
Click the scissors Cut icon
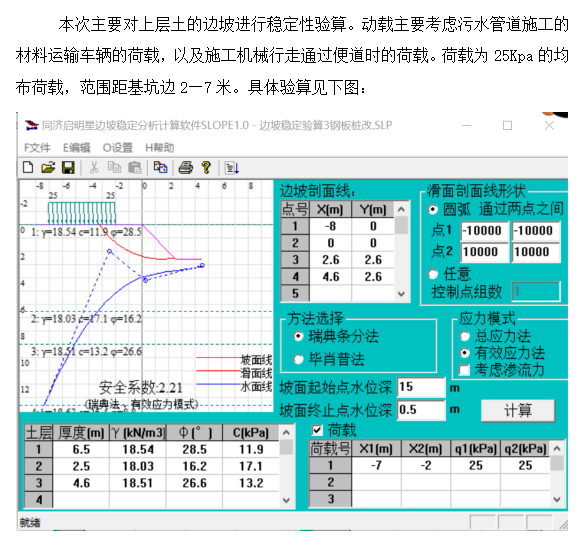point(94,168)
